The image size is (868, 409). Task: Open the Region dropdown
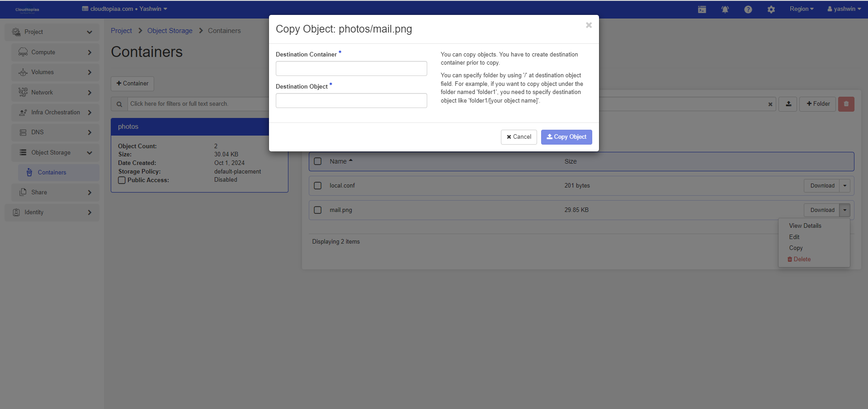point(801,9)
